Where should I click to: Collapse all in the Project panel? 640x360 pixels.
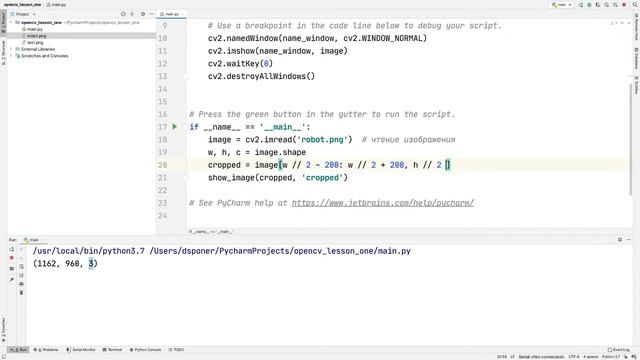[132, 14]
